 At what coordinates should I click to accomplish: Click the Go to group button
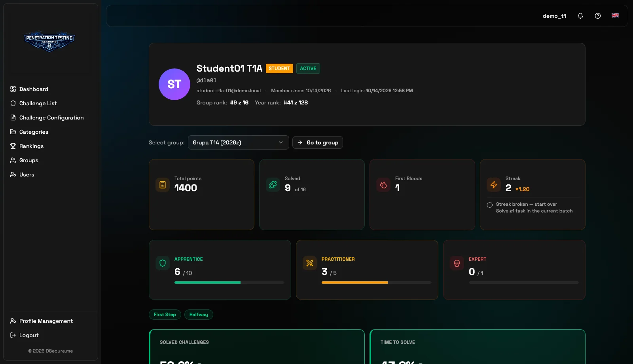coord(318,142)
